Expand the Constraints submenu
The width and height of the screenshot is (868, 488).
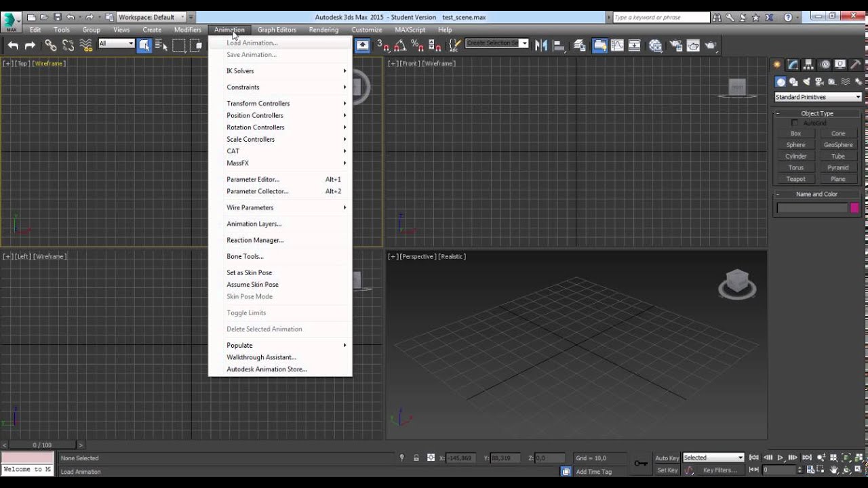(280, 87)
